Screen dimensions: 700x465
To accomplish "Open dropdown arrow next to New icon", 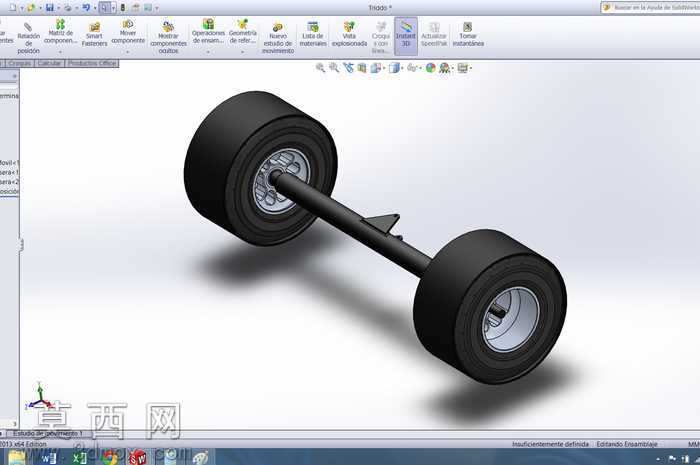I will point(21,8).
